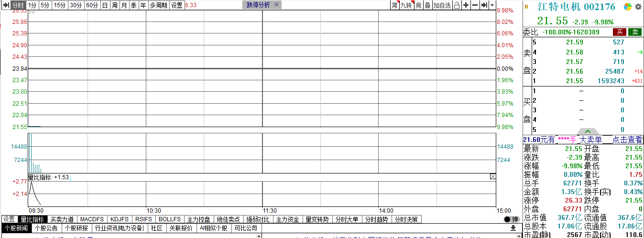Open 设置 in the top period bar
This screenshot has width=644, height=238.
177,5
